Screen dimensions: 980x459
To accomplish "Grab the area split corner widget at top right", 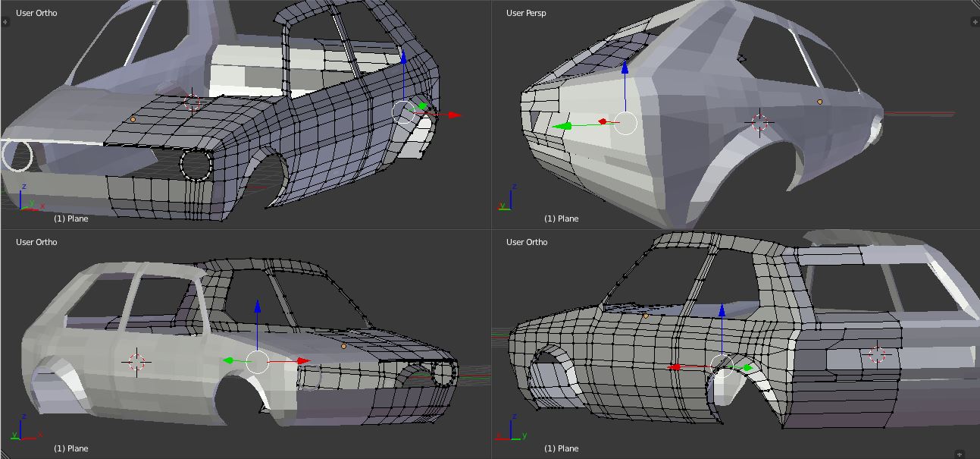I will tap(975, 5).
